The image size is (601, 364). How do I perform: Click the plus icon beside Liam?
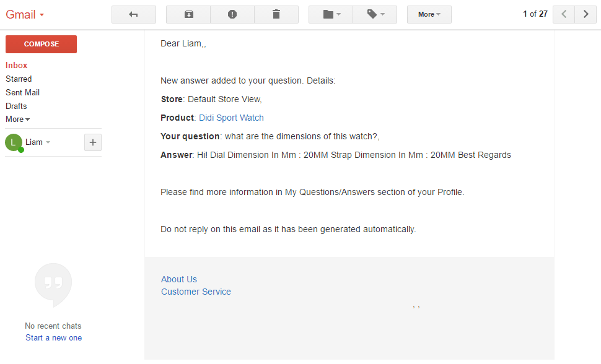click(x=93, y=142)
